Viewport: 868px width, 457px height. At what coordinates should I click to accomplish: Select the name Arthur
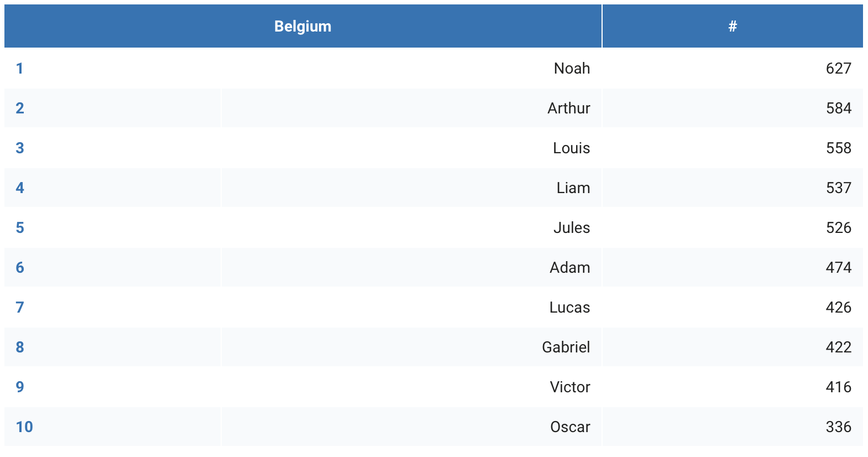pyautogui.click(x=568, y=108)
